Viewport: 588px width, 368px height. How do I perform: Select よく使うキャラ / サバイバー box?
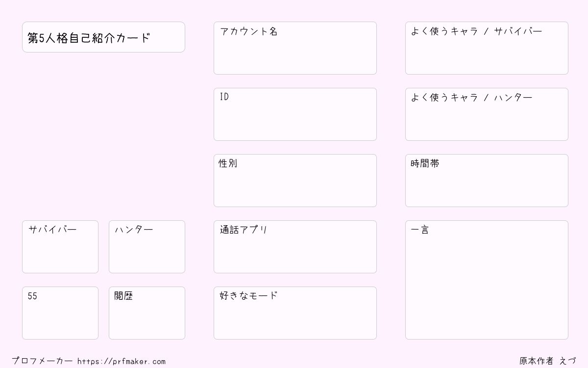[487, 48]
